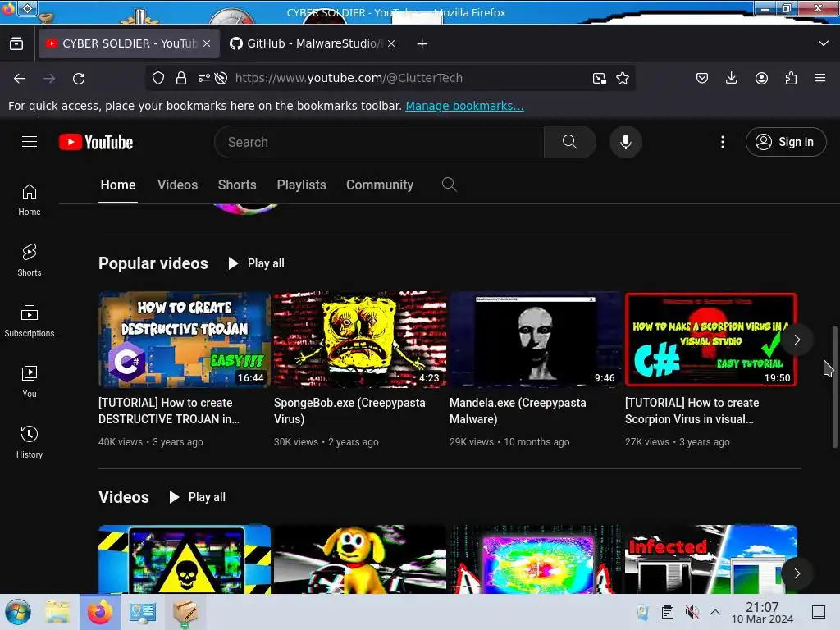Open Subscriptions in the sidebar
This screenshot has height=630, width=840.
(x=30, y=321)
